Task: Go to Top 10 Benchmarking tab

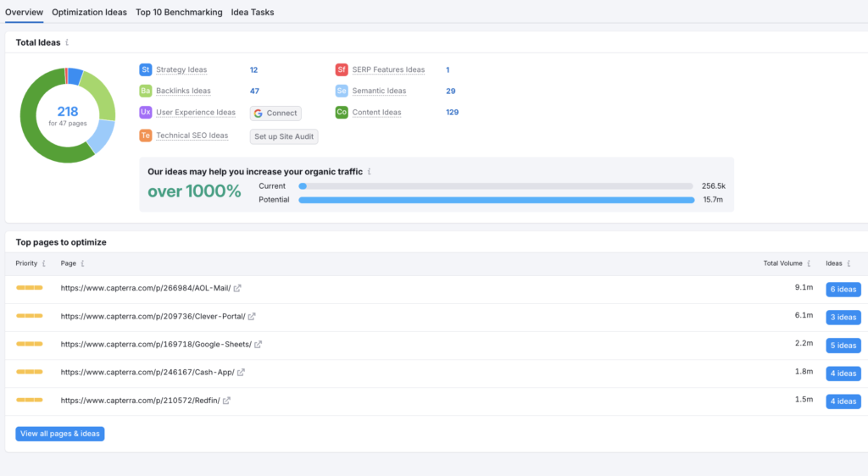Action: pos(179,12)
